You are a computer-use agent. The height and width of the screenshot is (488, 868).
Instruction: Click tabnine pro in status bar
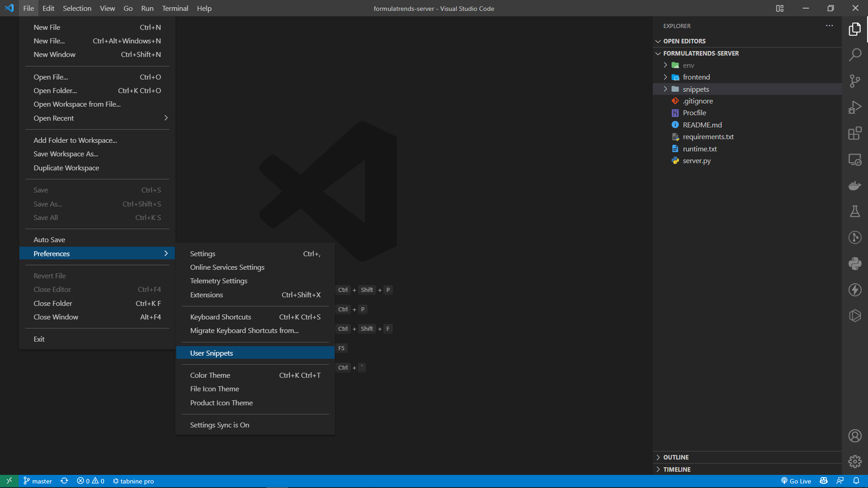pyautogui.click(x=134, y=481)
